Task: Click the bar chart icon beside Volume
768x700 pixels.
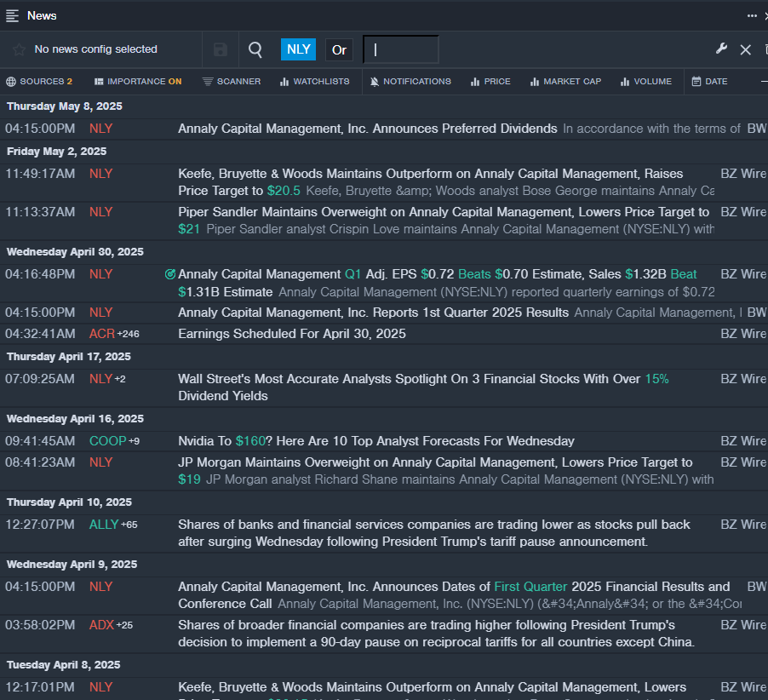Action: [x=624, y=82]
